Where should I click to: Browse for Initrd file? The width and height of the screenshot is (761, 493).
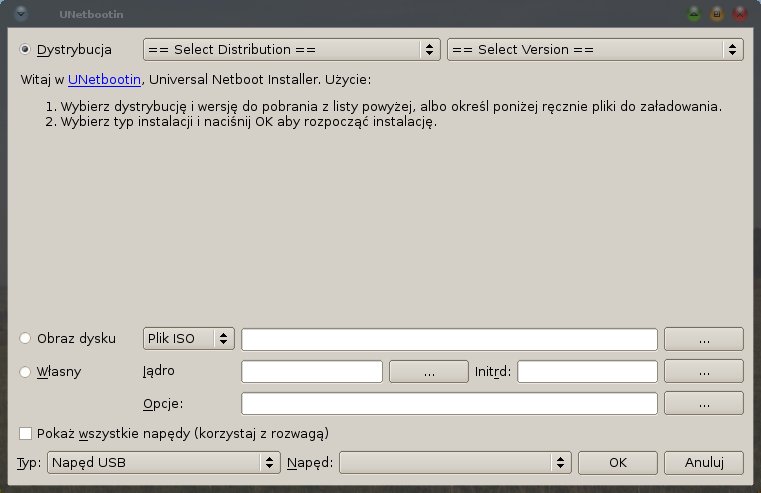704,372
